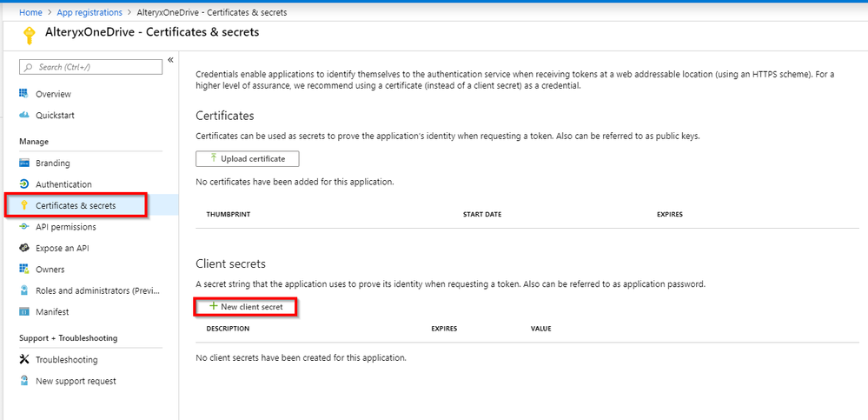Click the New support request icon
This screenshot has height=420, width=868.
[23, 380]
